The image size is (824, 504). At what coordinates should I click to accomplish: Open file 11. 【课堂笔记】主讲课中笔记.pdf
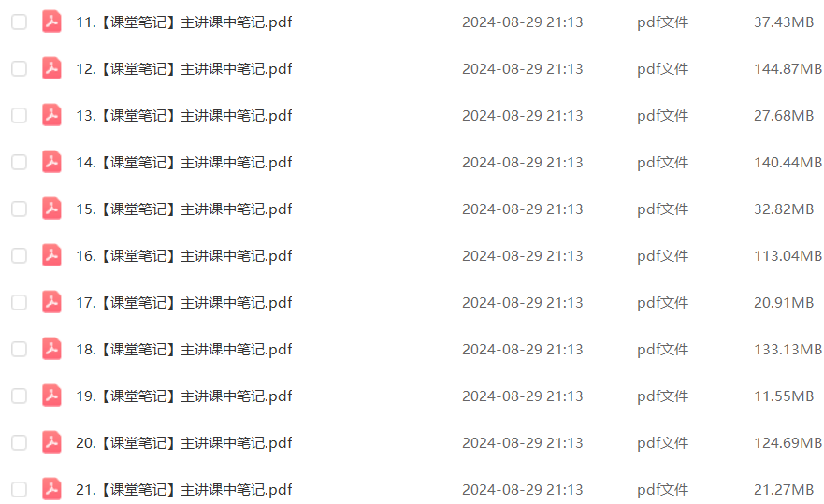pyautogui.click(x=184, y=22)
